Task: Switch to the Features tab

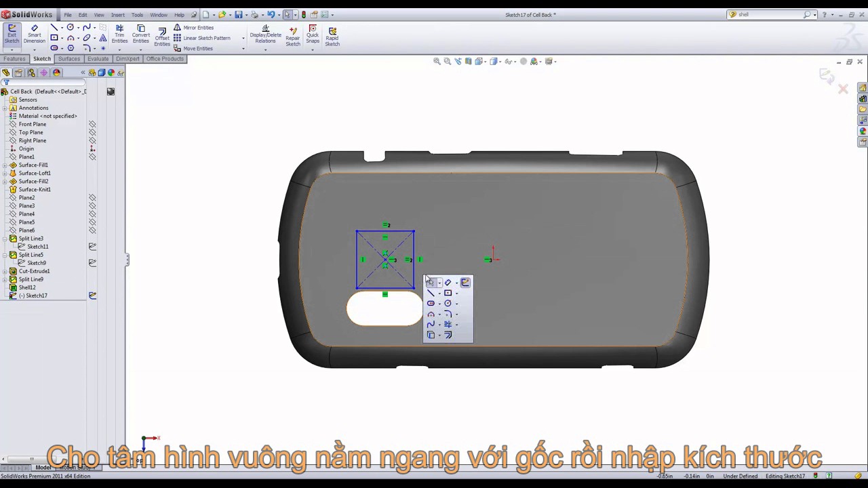Action: [14, 59]
